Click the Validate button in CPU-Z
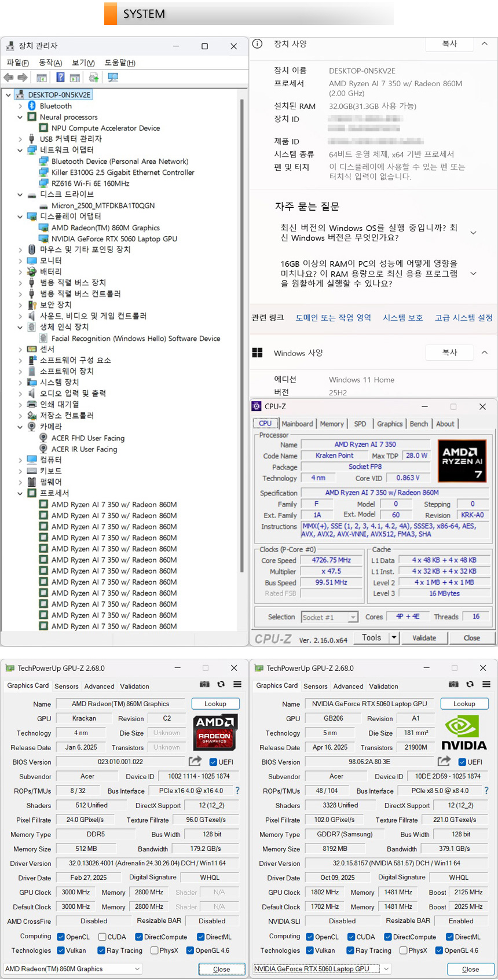 424,638
